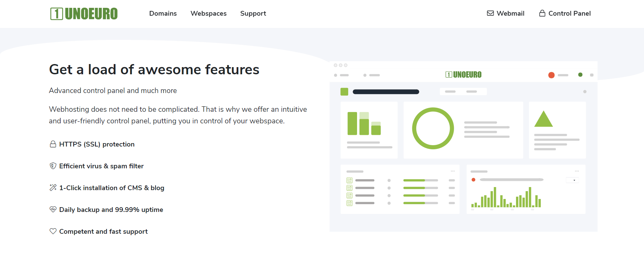This screenshot has width=644, height=261.
Task: Click the UnoEuro logo inside dashboard illustration
Action: [x=463, y=75]
